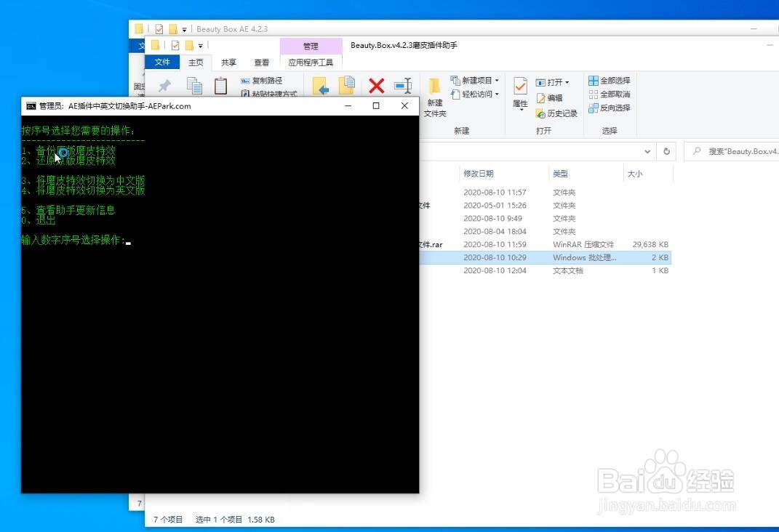The image size is (779, 532).
Task: Click front Explorer quick access properties checkmark icon
Action: click(175, 46)
